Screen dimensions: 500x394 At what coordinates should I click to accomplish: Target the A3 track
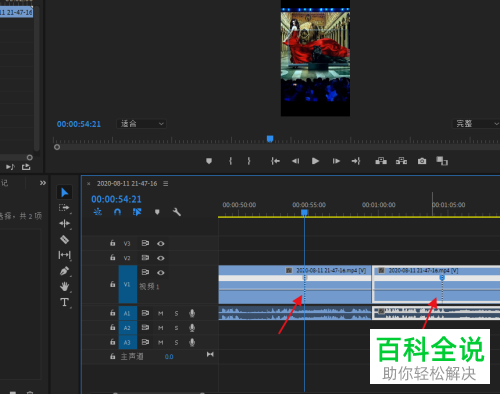coord(128,342)
